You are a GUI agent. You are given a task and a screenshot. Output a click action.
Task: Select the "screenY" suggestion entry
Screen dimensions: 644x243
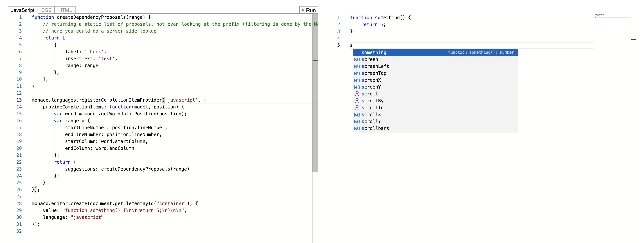coord(371,87)
